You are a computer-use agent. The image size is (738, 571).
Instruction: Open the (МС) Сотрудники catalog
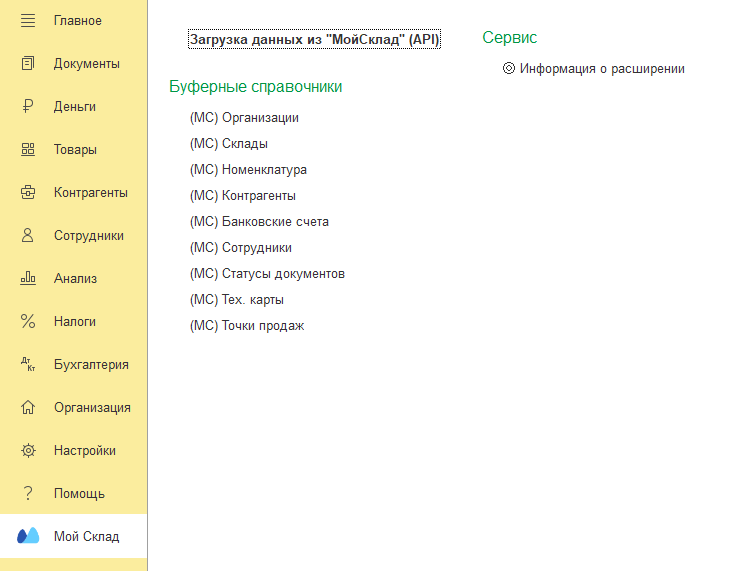(x=241, y=248)
